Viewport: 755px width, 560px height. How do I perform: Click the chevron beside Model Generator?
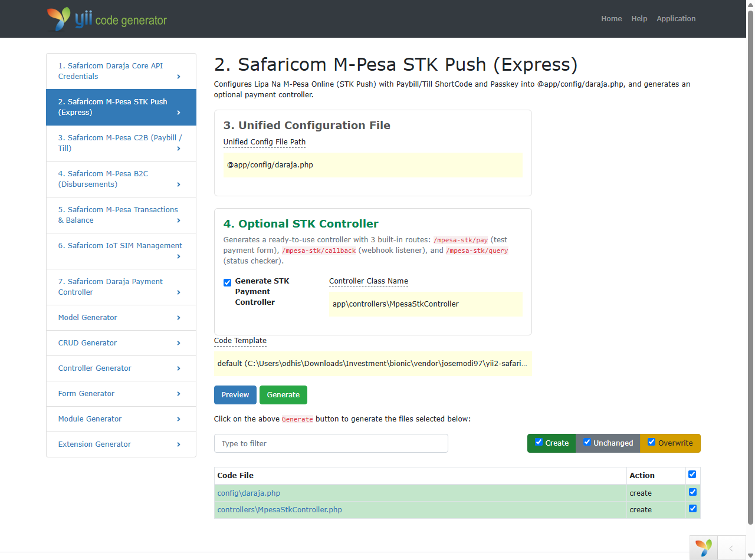tap(179, 318)
